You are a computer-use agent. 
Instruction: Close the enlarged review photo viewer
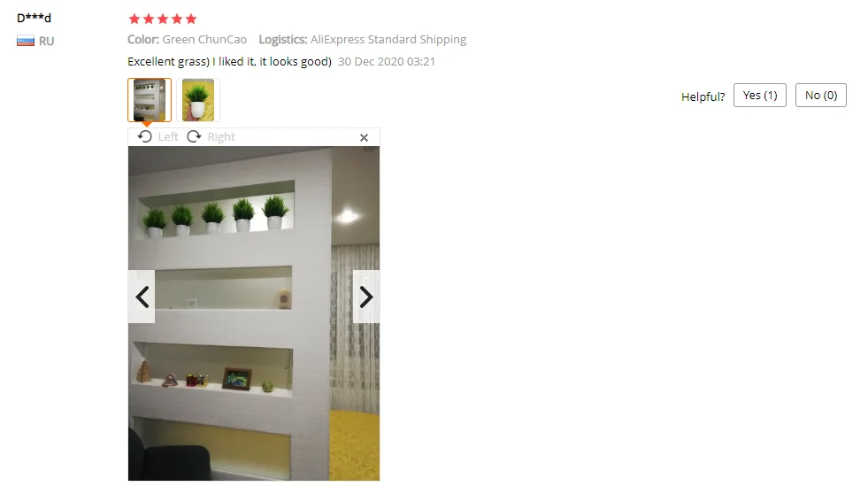(364, 137)
